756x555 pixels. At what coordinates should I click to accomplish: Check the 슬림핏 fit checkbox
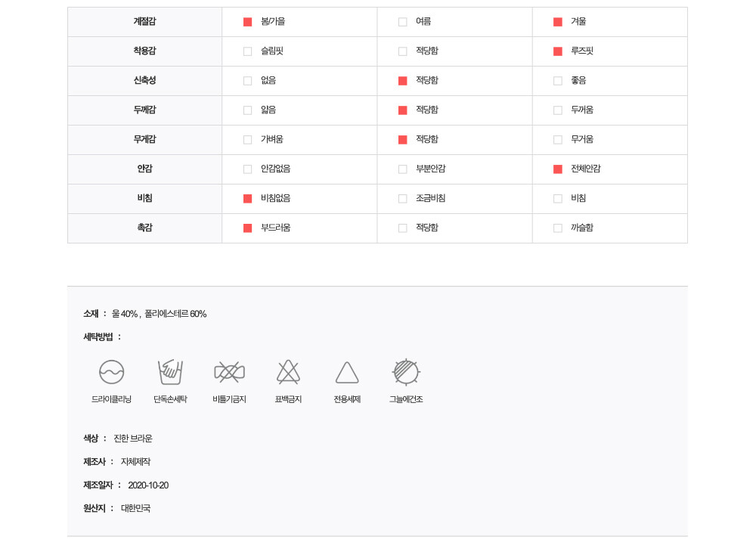247,51
